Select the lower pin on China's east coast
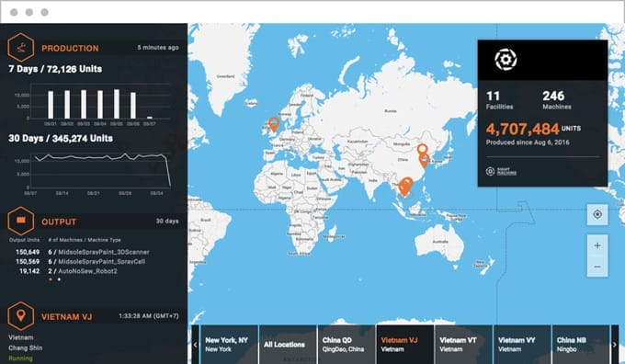 424,161
